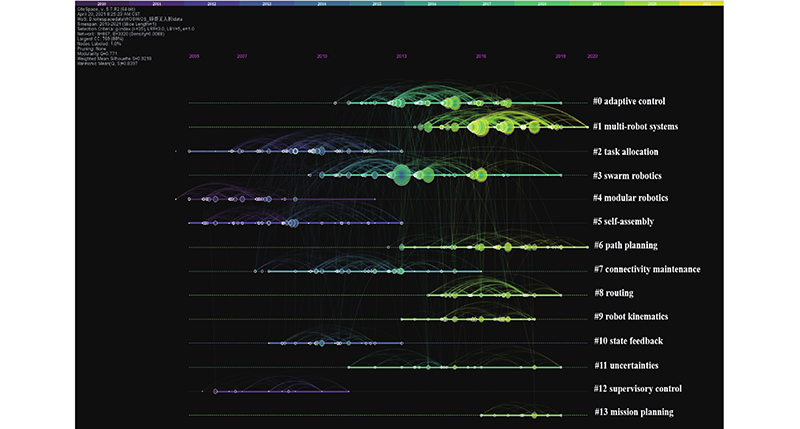Select the #11 uncertainties cluster label
This screenshot has height=429, width=800.
click(626, 365)
